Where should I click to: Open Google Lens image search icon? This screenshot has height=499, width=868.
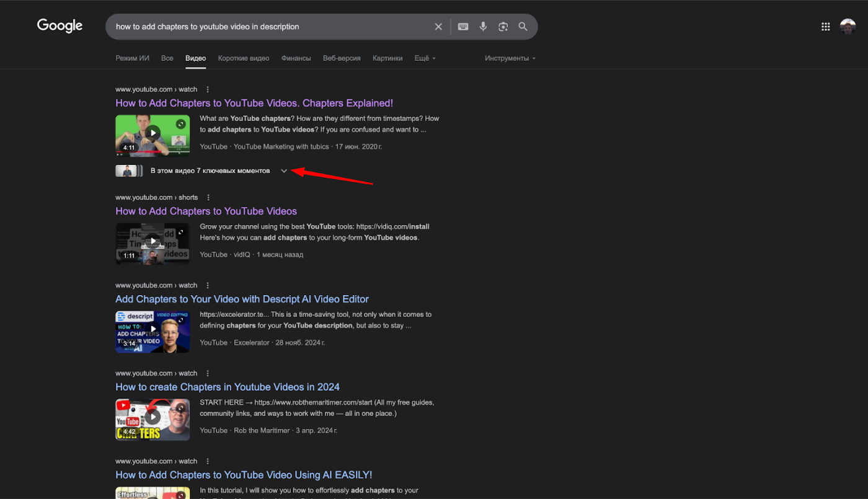(503, 27)
